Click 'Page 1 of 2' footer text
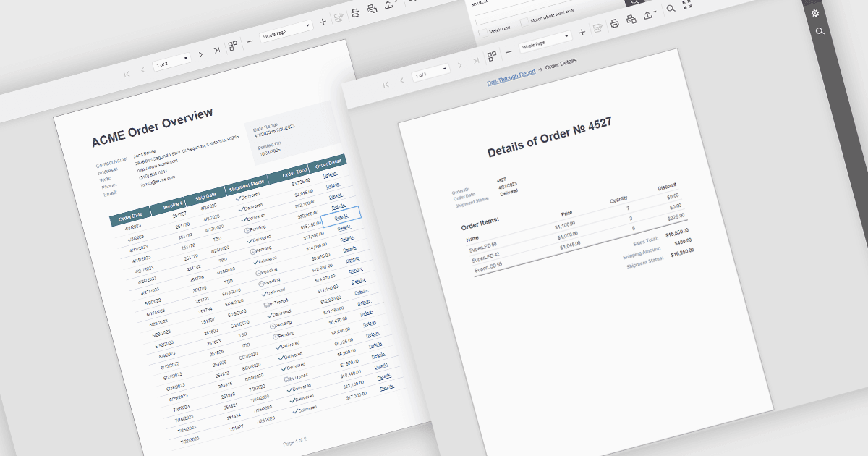 (x=294, y=441)
